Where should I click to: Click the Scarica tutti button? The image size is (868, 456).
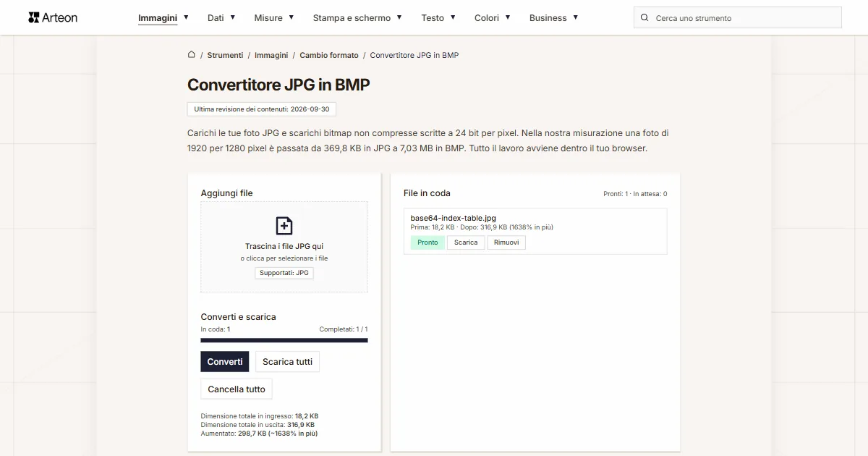pos(287,361)
